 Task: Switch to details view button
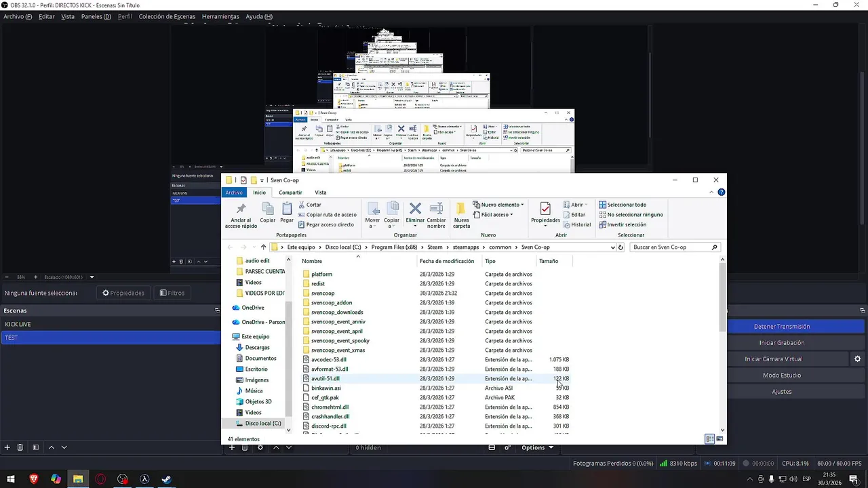(710, 439)
